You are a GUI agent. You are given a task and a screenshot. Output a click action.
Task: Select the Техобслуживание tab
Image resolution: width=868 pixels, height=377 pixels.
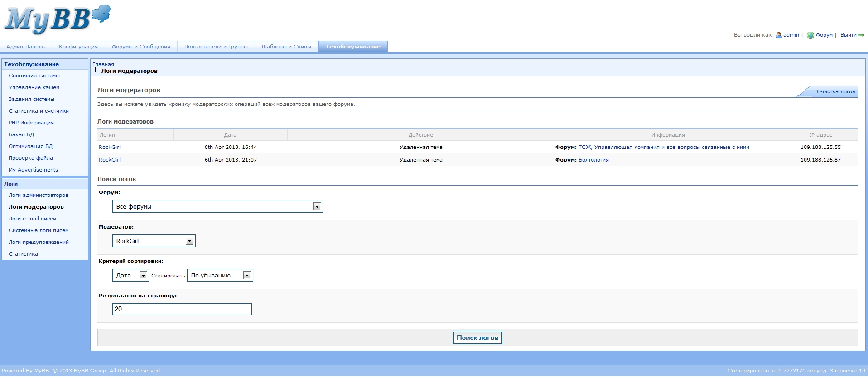[x=353, y=47]
